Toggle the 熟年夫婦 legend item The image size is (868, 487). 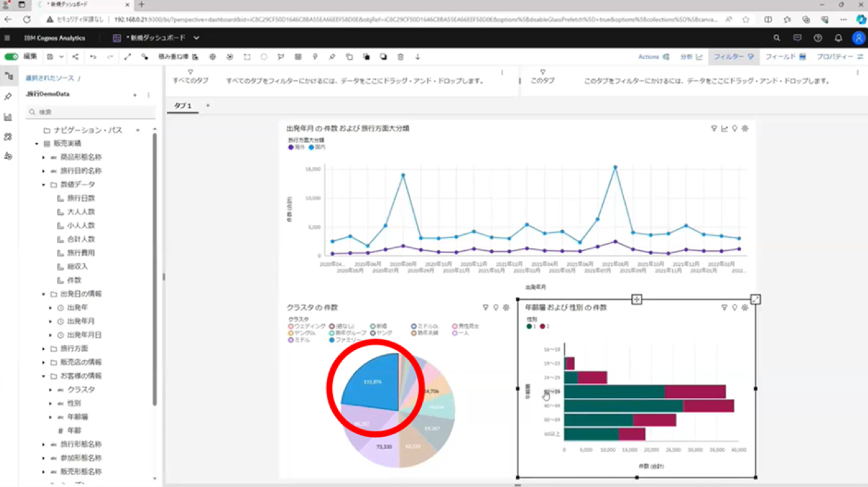pyautogui.click(x=425, y=333)
